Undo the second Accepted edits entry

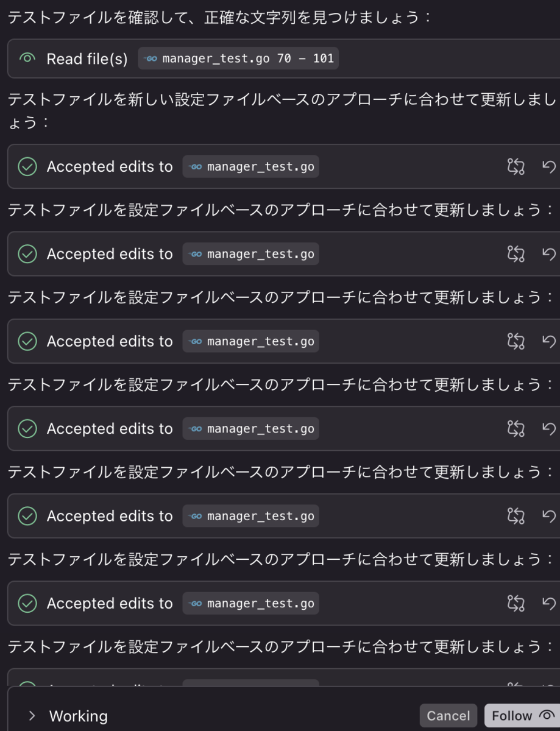[549, 253]
